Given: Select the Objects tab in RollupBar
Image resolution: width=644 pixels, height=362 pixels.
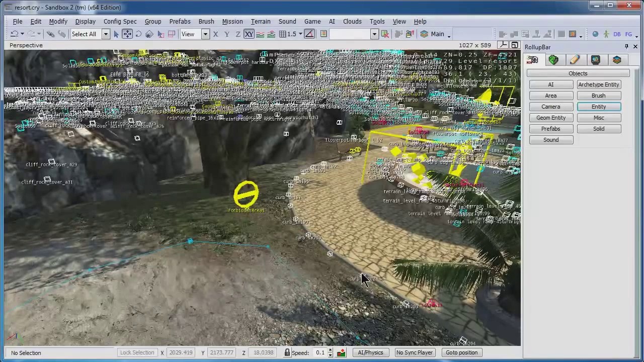Looking at the screenshot, I should tap(532, 60).
